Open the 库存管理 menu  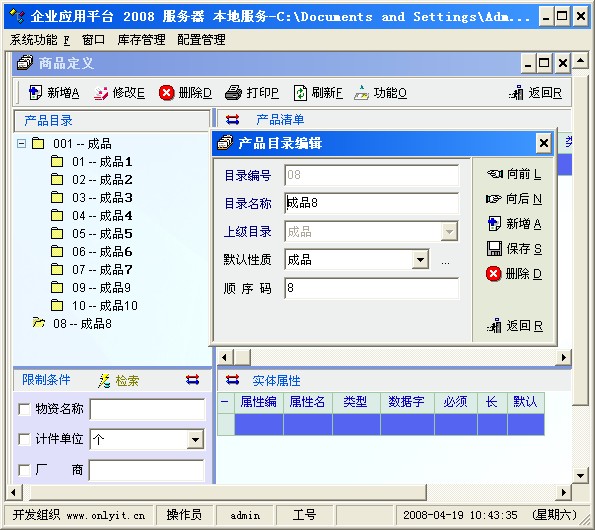[141, 39]
